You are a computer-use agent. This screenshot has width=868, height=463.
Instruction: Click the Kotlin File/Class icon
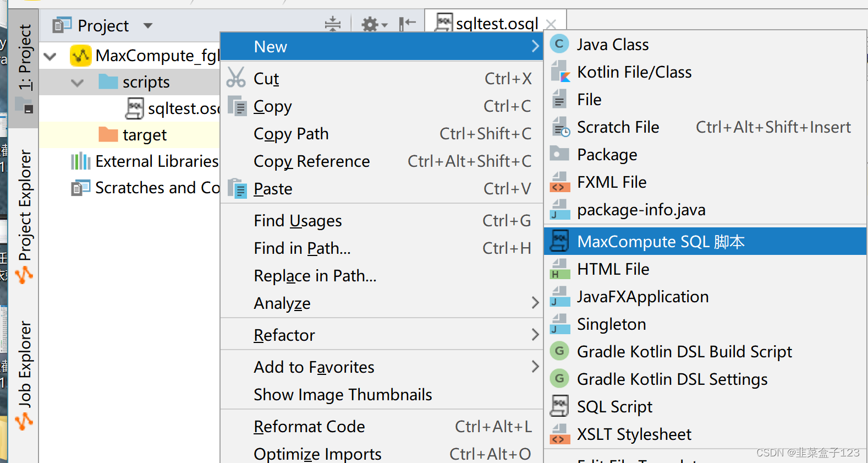[560, 72]
